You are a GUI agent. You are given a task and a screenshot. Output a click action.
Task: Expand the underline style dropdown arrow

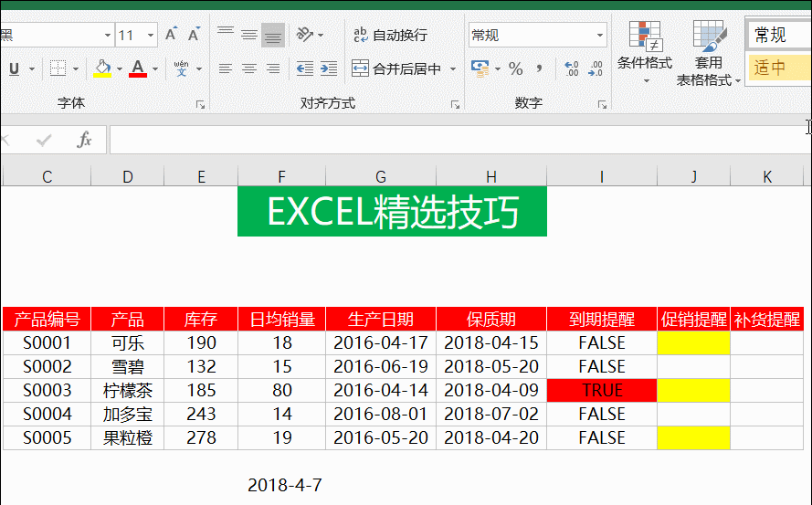[x=32, y=68]
